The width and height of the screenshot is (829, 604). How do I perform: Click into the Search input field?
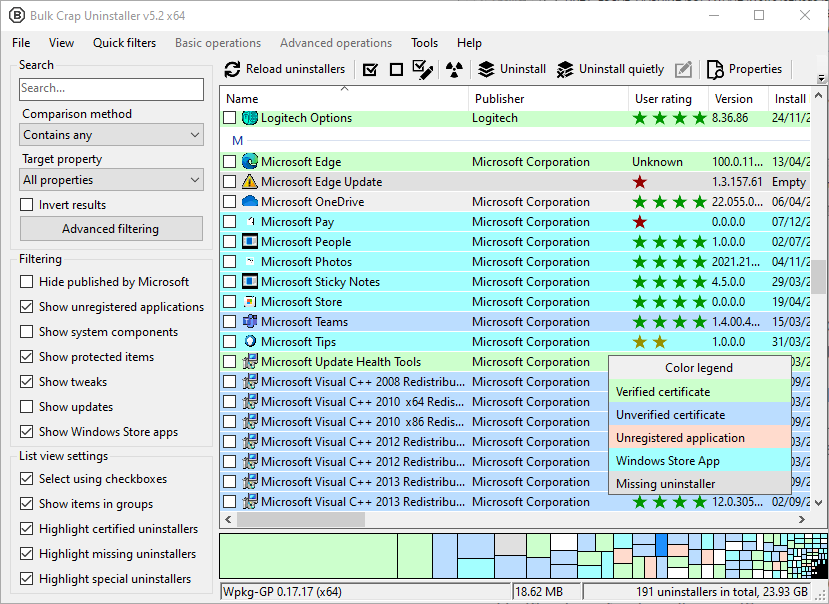point(111,89)
